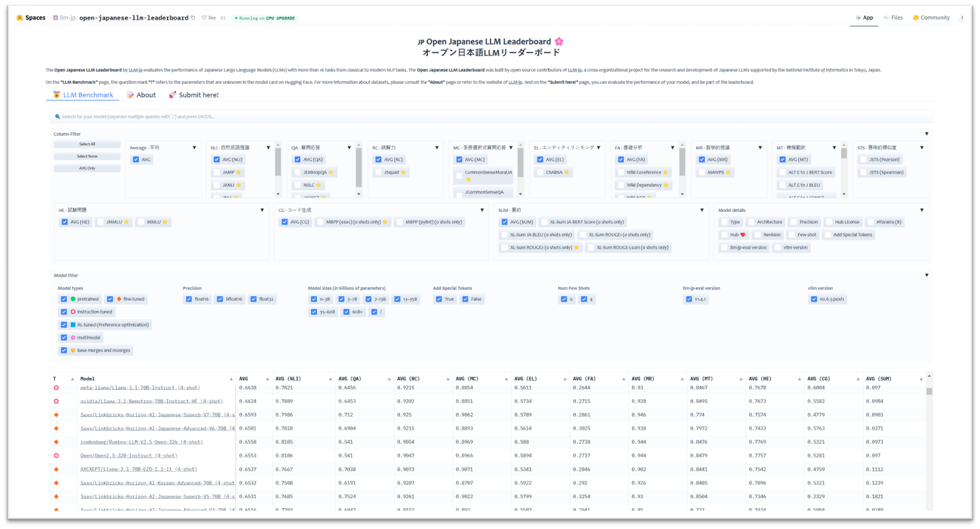Collapse the Model Filter section arrow
This screenshot has height=529, width=980.
coord(926,275)
